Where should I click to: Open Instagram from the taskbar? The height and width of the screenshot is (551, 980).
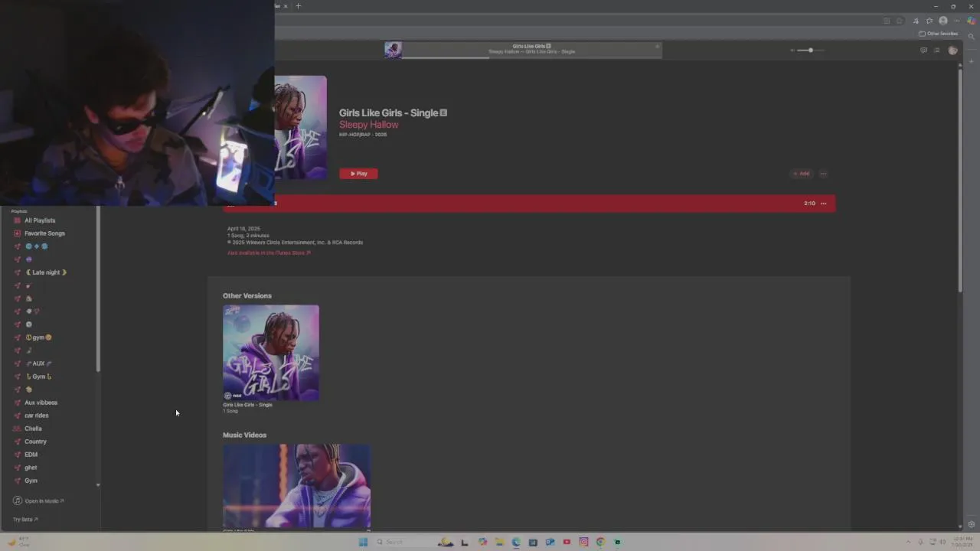click(x=583, y=542)
